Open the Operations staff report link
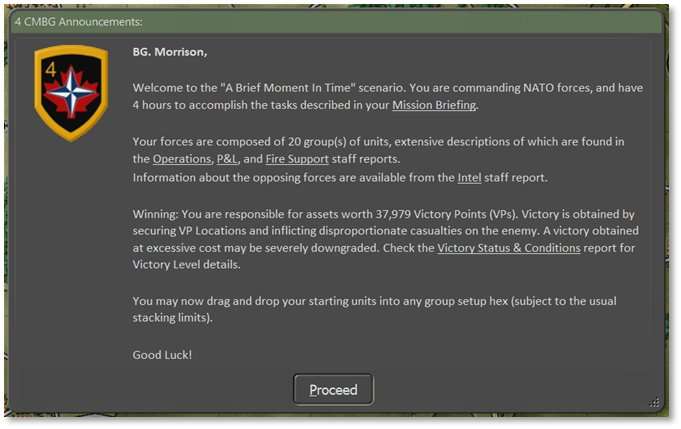This screenshot has height=429, width=681. click(181, 159)
